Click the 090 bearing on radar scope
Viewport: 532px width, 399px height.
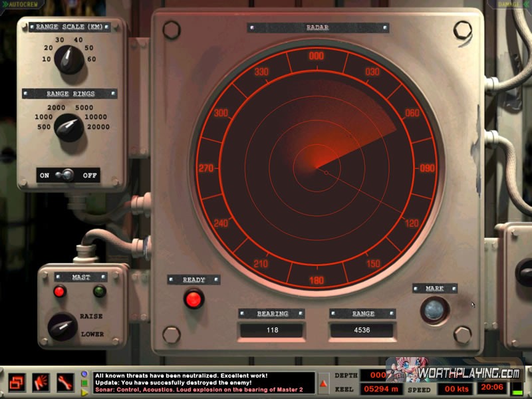point(427,168)
